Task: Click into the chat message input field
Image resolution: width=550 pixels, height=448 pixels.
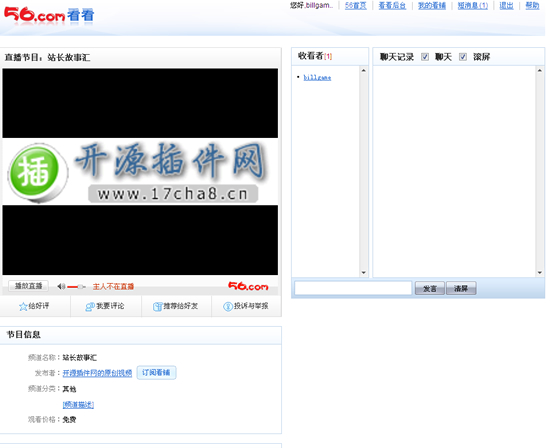Action: [x=353, y=288]
